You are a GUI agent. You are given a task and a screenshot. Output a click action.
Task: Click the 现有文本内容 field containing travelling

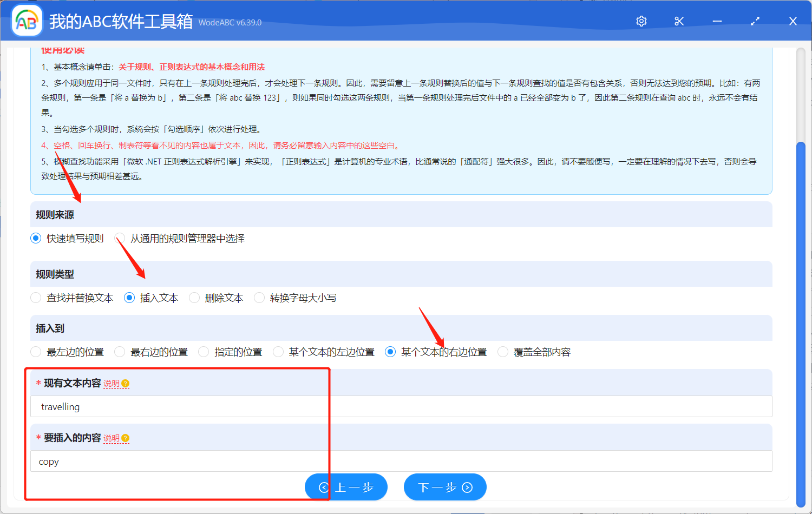401,407
